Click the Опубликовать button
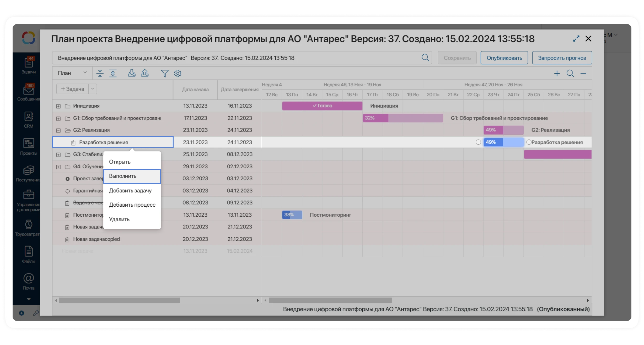 click(504, 58)
